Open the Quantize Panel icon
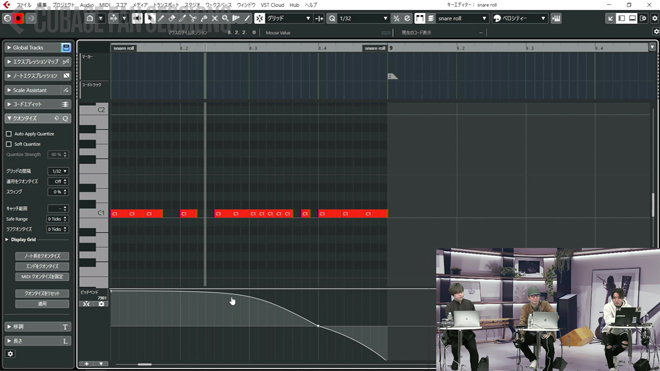Viewport: 660px width, 371px height. pos(407,19)
